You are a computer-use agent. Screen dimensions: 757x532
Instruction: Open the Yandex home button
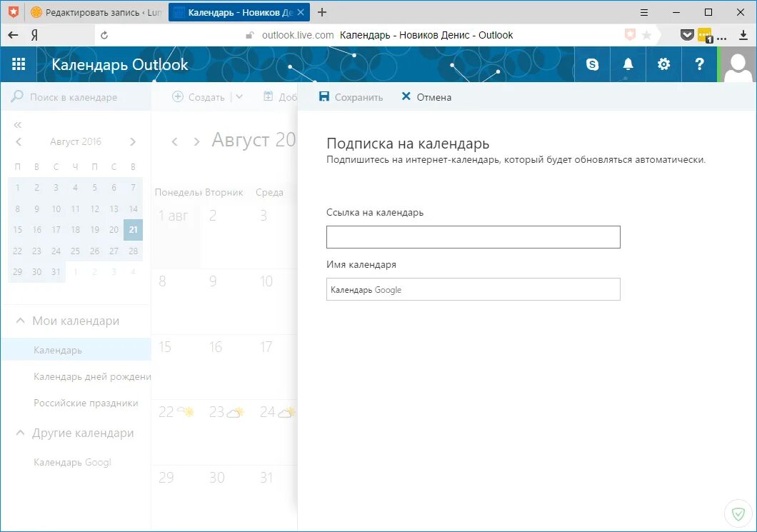click(34, 35)
